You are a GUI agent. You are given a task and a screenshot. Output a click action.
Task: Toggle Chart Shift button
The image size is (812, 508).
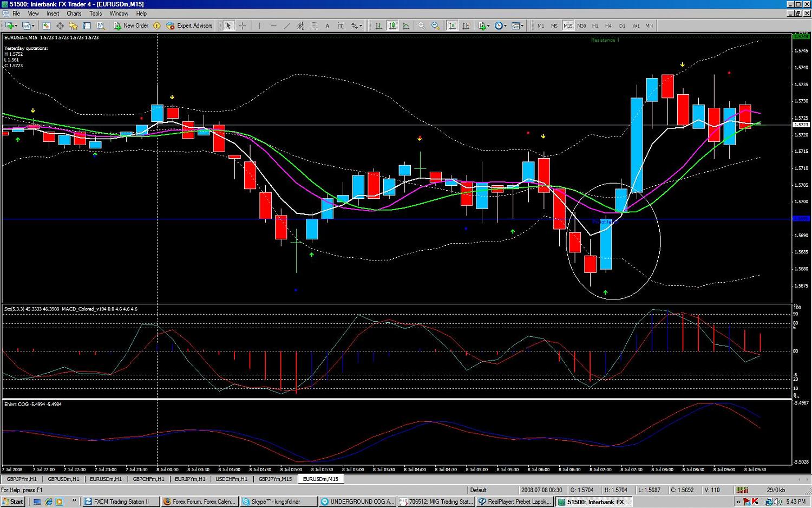click(x=466, y=25)
